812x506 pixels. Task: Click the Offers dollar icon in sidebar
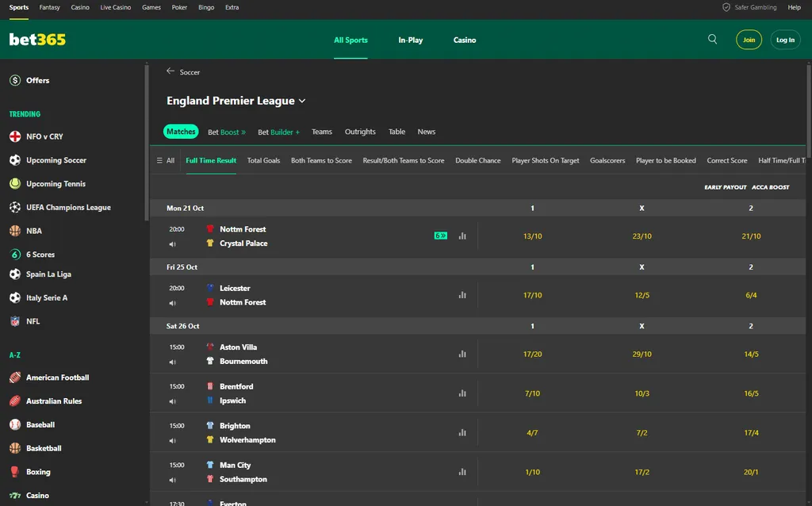pos(15,80)
